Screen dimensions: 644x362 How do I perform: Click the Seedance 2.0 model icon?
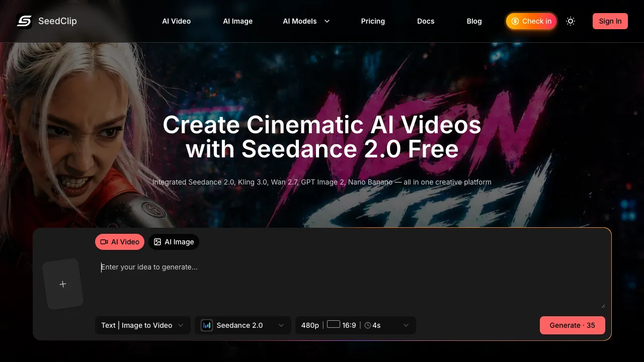click(x=207, y=325)
